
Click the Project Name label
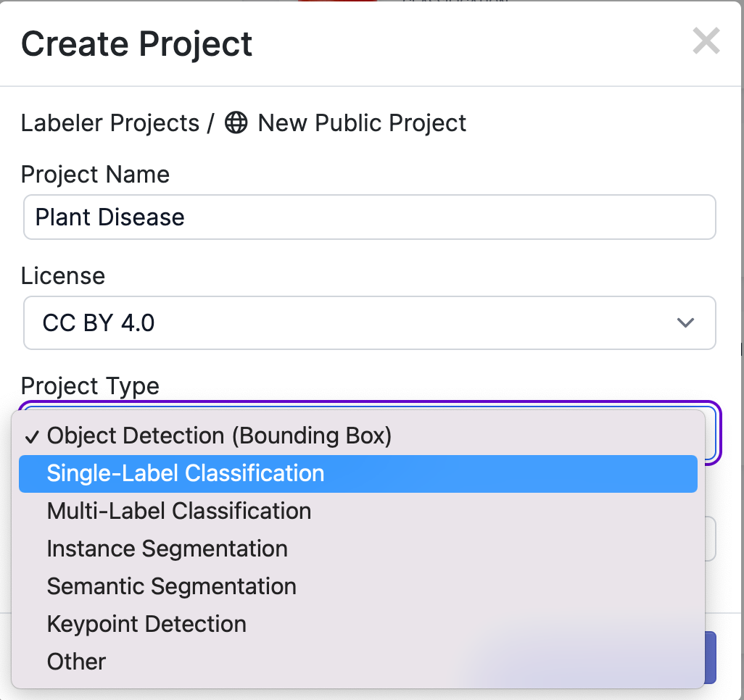click(96, 175)
